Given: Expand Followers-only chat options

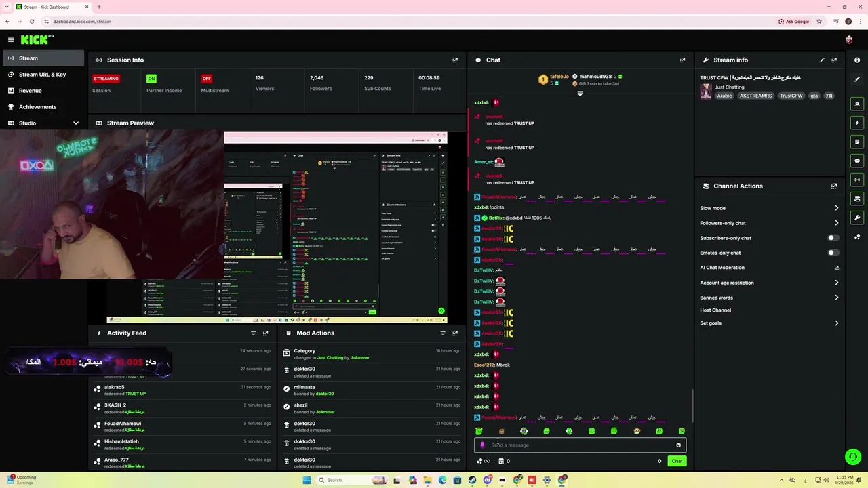Looking at the screenshot, I should 836,223.
